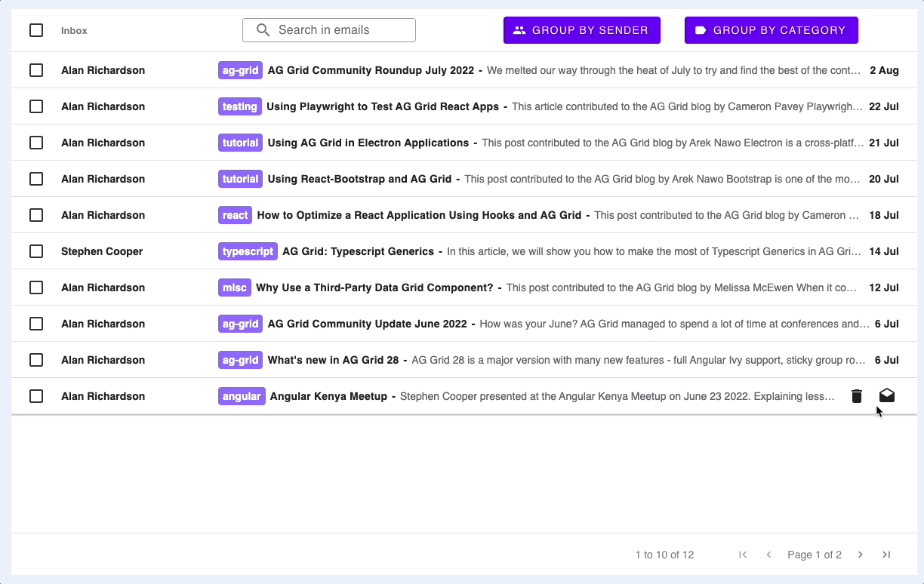Viewport: 924px width, 584px height.
Task: Click the typescript category tag
Action: pyautogui.click(x=248, y=251)
